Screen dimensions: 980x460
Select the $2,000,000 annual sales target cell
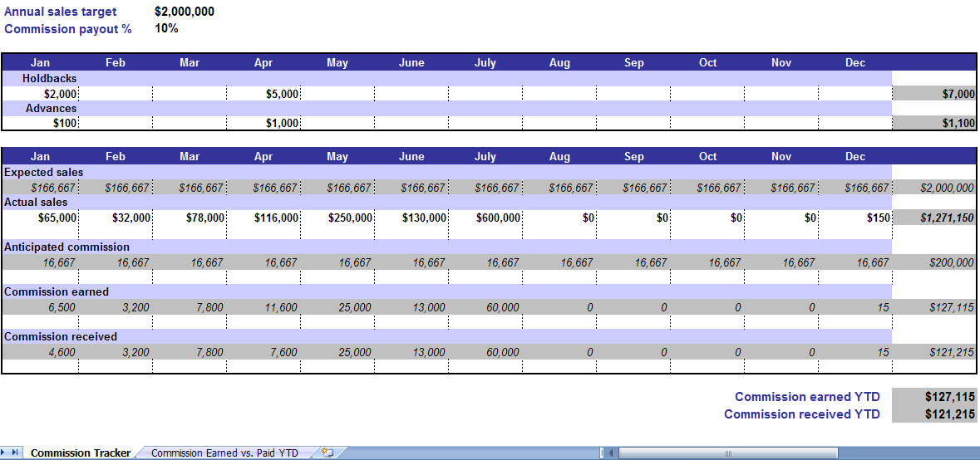(x=185, y=12)
